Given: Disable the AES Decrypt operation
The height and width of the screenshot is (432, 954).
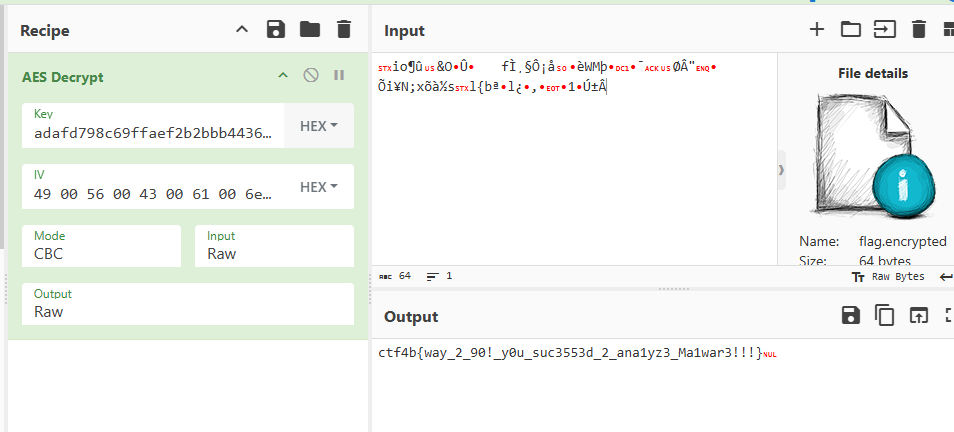Looking at the screenshot, I should point(311,75).
